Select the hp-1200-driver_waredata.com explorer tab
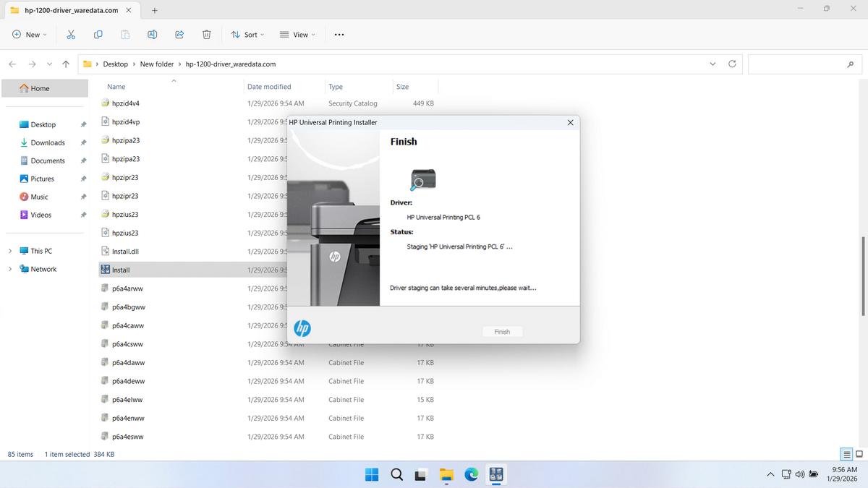This screenshot has width=868, height=488. pyautogui.click(x=70, y=10)
